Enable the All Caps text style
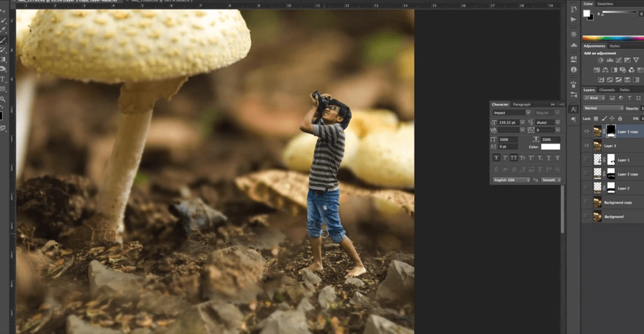Screen dimensions: 644x334 [x=513, y=158]
